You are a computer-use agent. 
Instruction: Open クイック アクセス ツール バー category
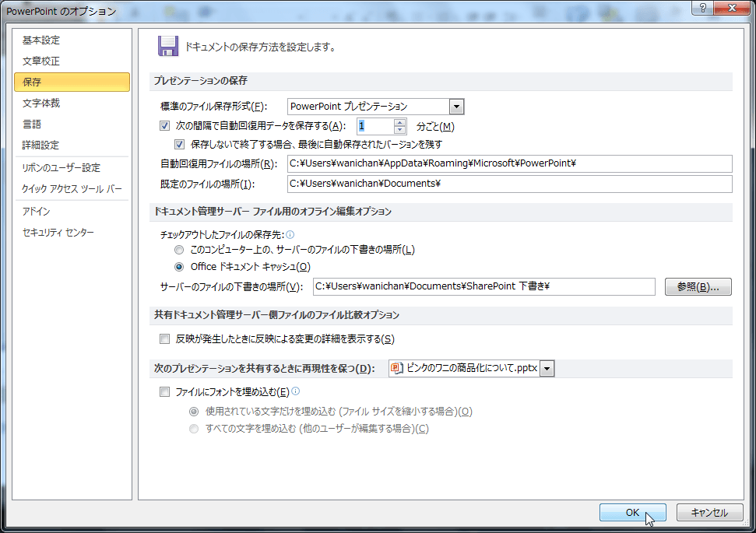[x=72, y=188]
